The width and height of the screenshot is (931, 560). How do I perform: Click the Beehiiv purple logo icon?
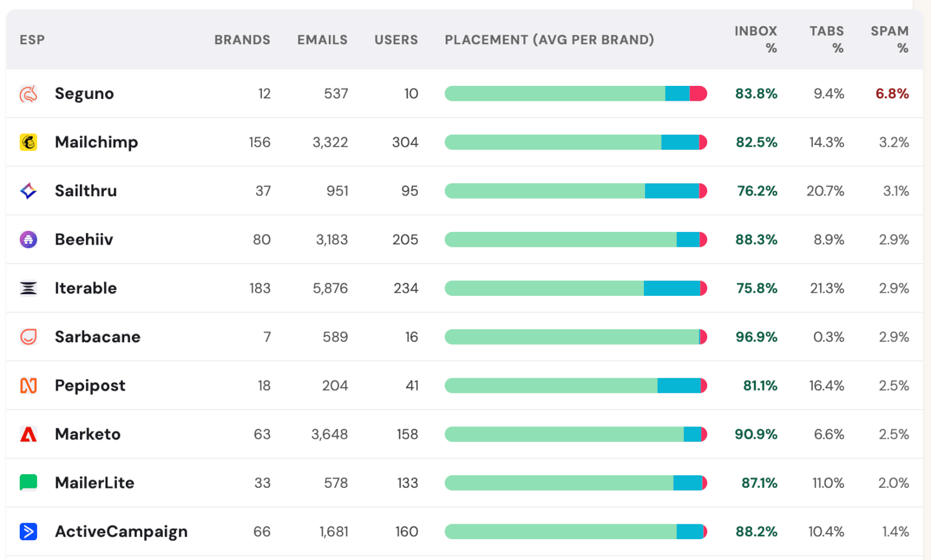(x=29, y=239)
